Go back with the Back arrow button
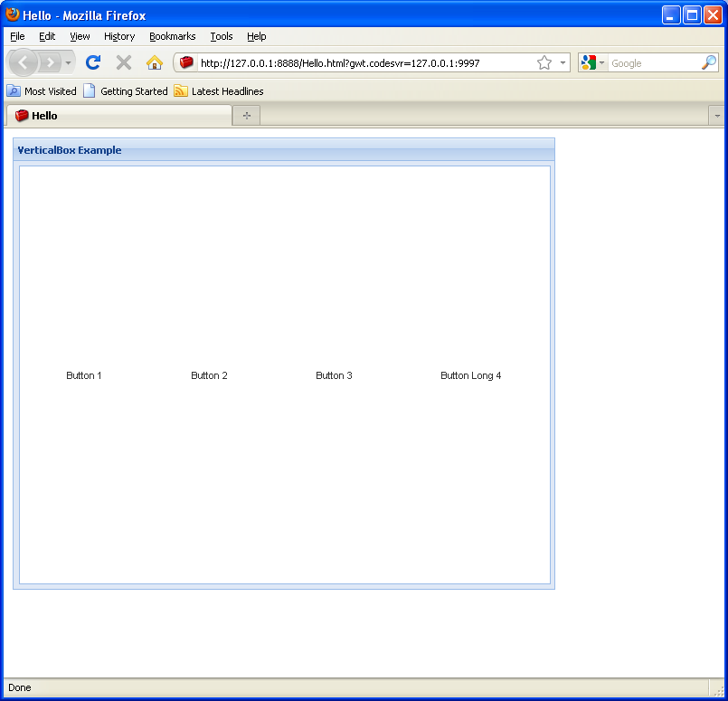Image resolution: width=728 pixels, height=701 pixels. [23, 62]
